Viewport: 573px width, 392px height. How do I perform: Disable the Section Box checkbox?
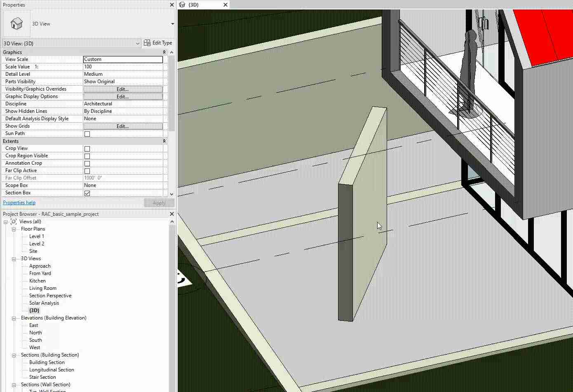87,193
